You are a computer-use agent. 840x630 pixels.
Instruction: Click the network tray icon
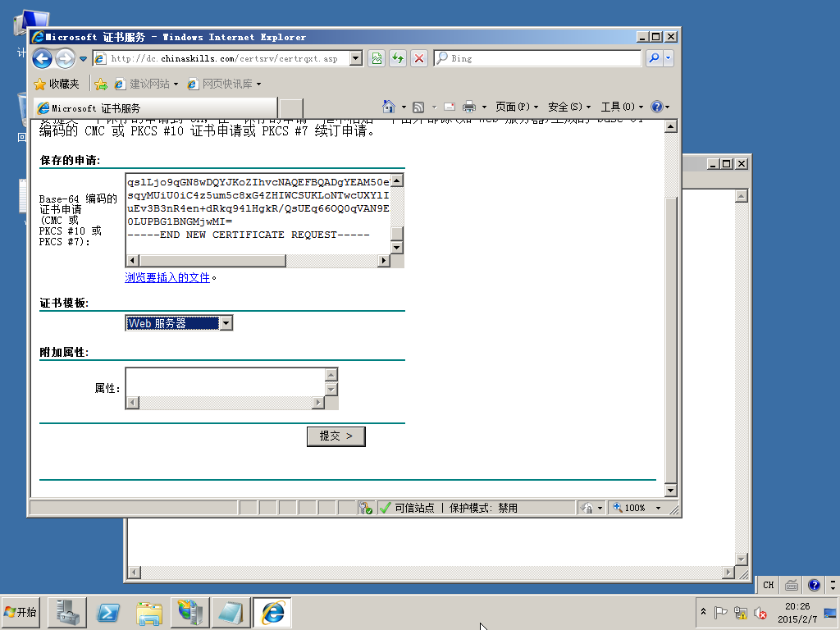(x=741, y=612)
